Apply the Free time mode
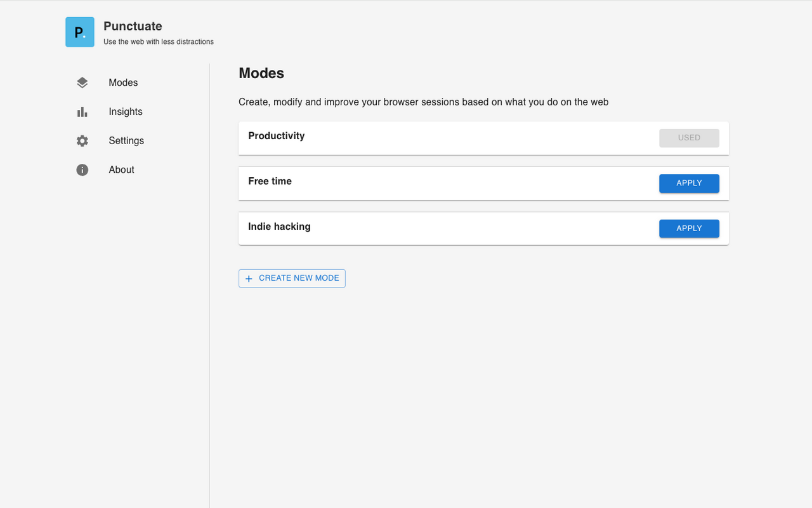 coord(689,184)
